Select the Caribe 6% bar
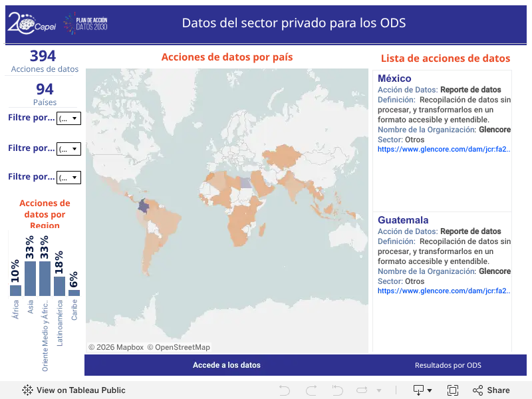532x399 pixels. pos(74,293)
